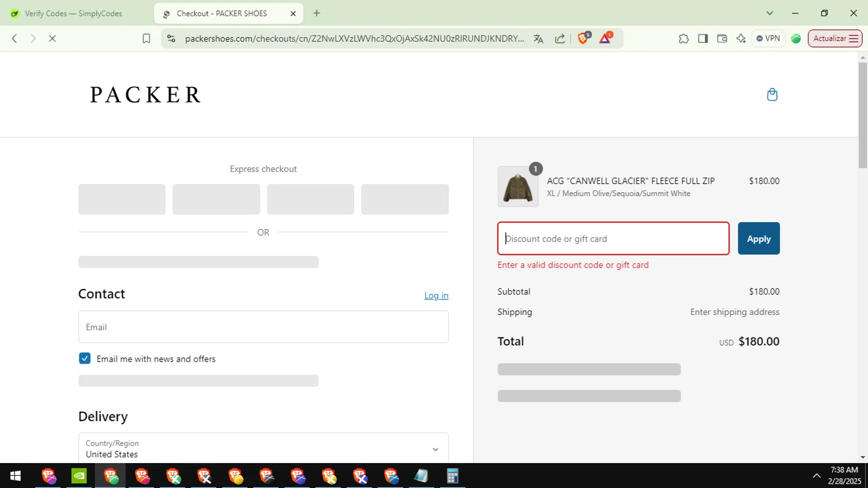Click the browser address bar URL

tap(354, 39)
